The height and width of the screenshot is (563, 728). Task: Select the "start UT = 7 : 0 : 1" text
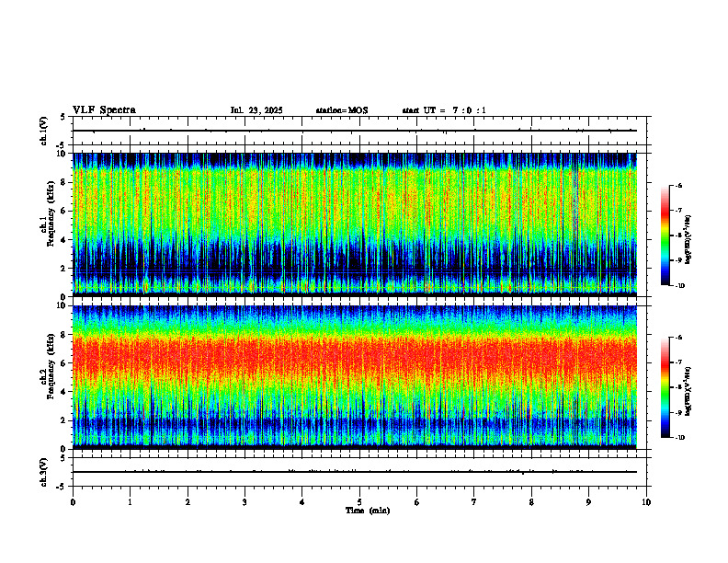(x=444, y=110)
